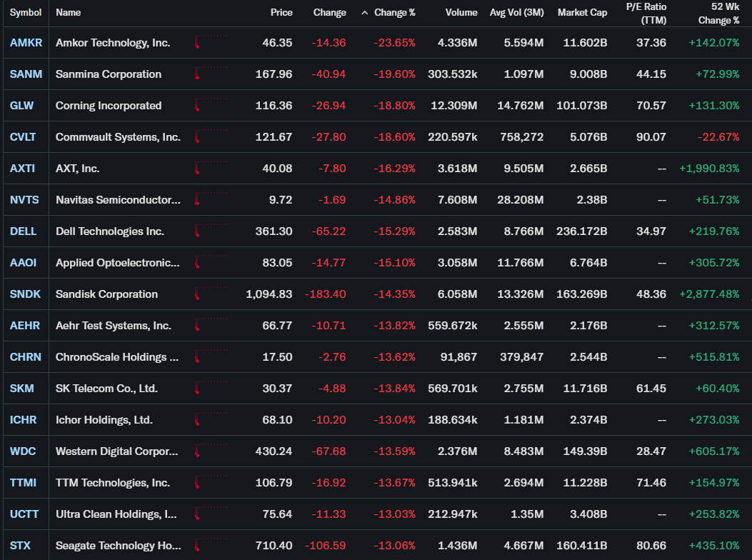Open the NVTS Navitas ticker link

(24, 199)
